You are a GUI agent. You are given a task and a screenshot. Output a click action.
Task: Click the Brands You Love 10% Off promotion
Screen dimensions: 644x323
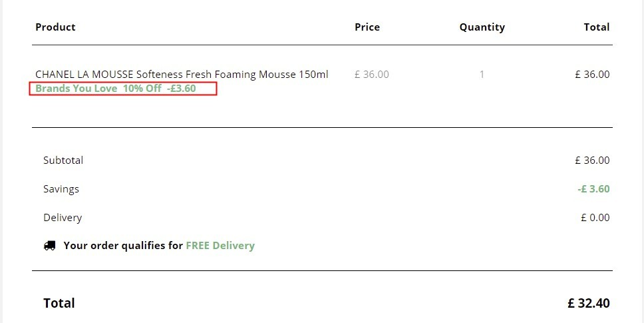(x=116, y=89)
